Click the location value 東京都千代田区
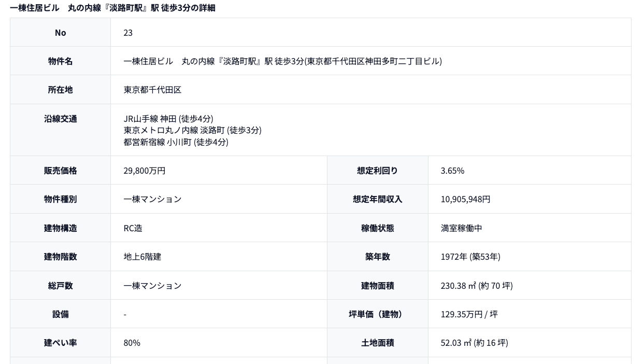644x364 pixels. [152, 90]
